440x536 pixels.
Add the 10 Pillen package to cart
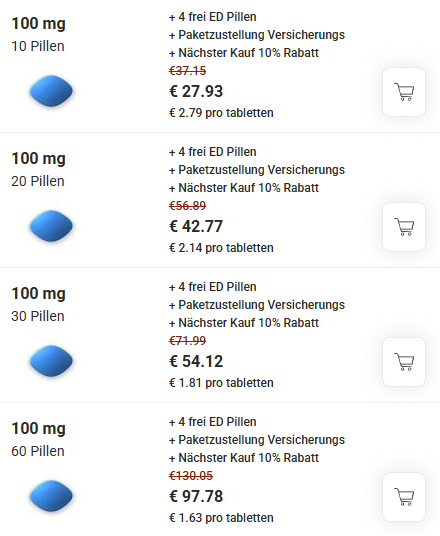[x=404, y=92]
